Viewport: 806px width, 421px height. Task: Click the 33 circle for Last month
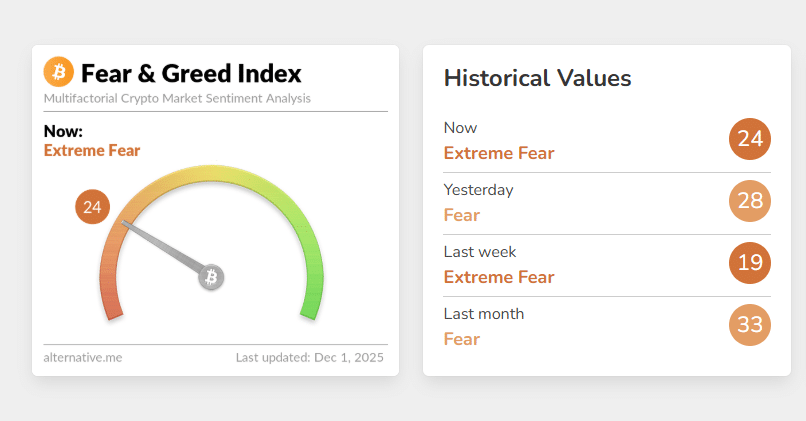click(x=750, y=325)
